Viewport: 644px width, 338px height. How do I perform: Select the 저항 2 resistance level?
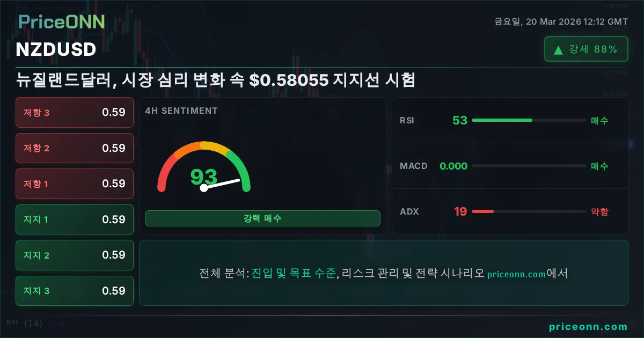point(75,148)
